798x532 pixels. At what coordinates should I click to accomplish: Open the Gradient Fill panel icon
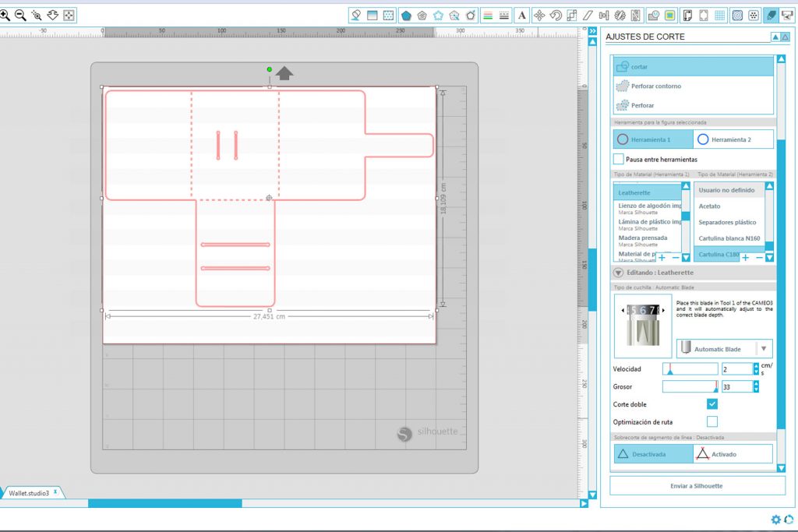pyautogui.click(x=373, y=16)
